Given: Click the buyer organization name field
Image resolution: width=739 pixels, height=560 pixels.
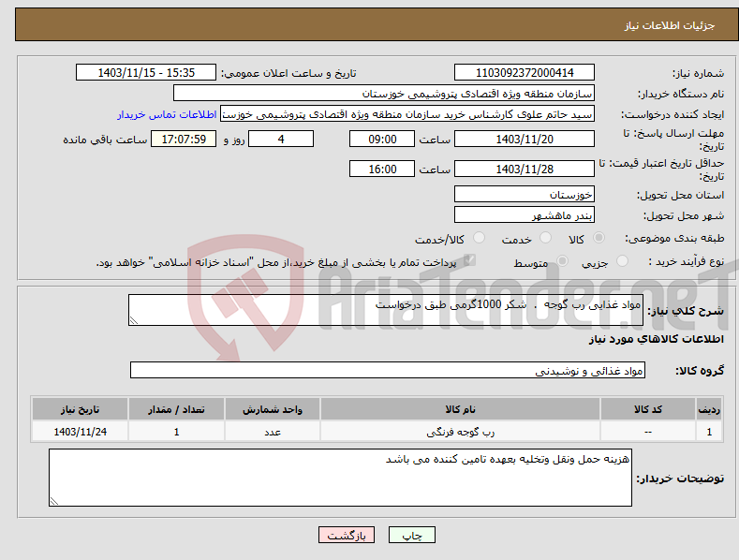Looking at the screenshot, I should click(x=384, y=94).
